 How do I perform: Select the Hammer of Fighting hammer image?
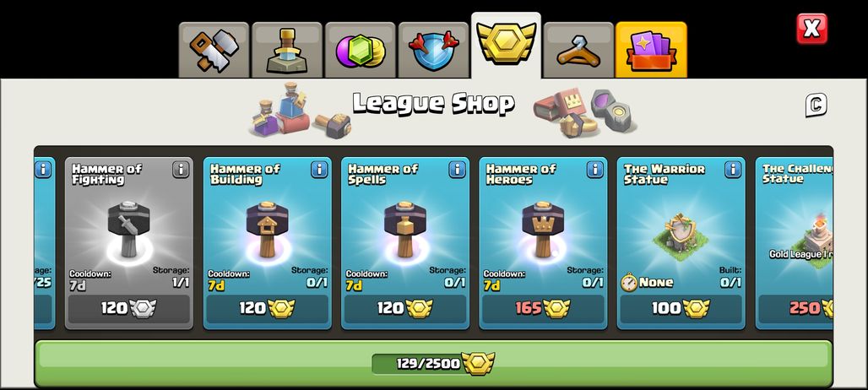(x=128, y=229)
